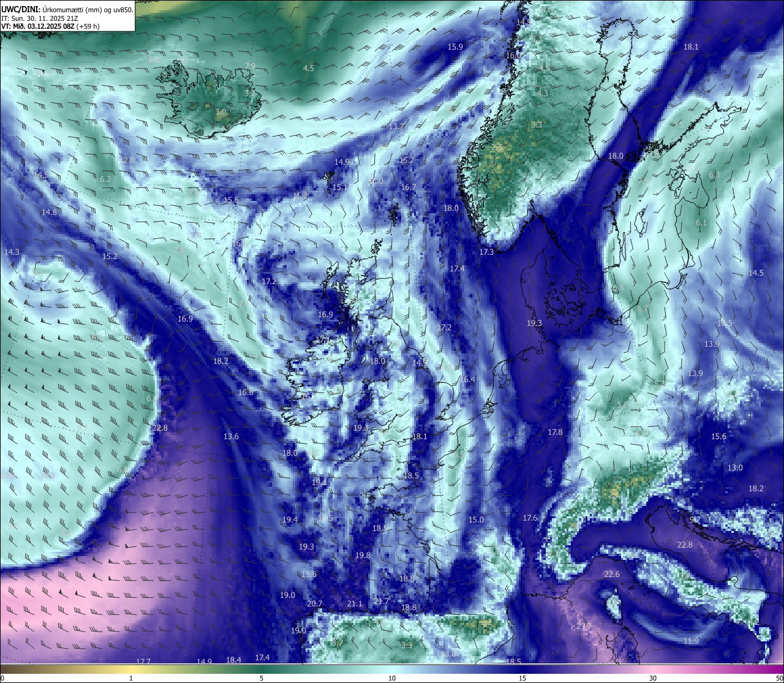Click the 19.8 value label

pyautogui.click(x=363, y=555)
